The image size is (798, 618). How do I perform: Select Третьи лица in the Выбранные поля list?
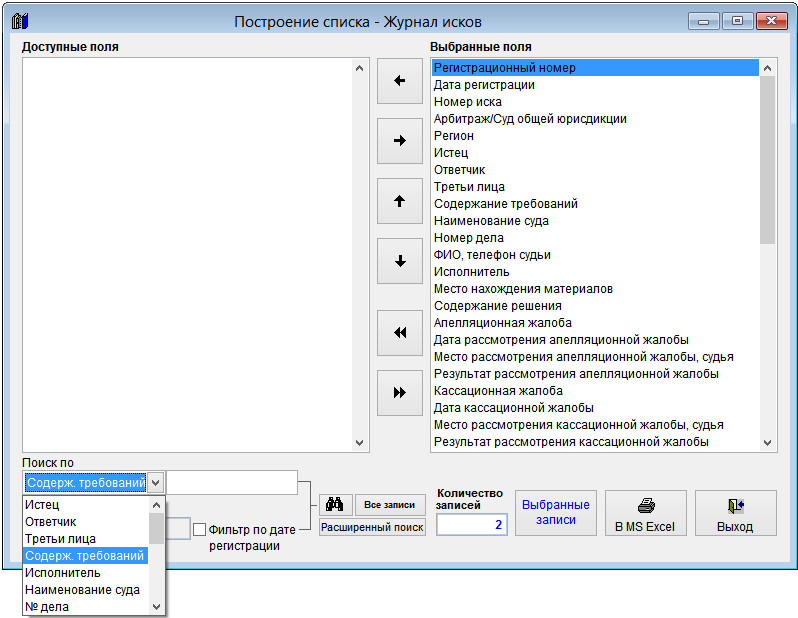point(595,187)
